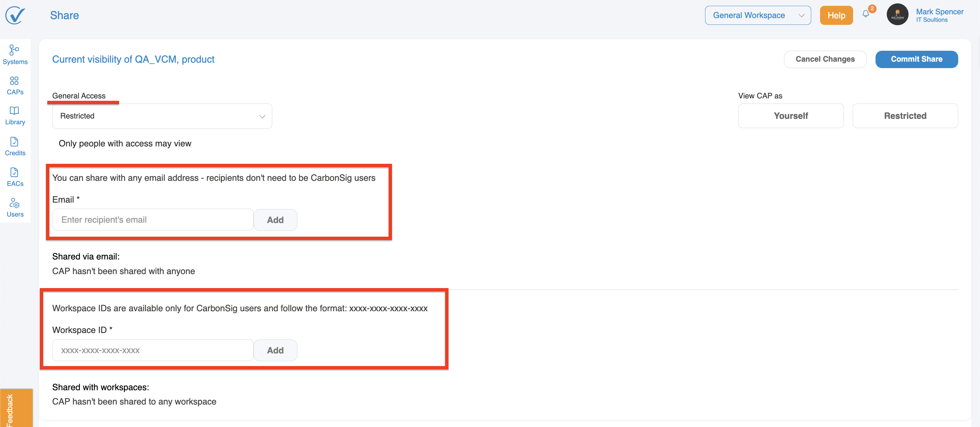Viewport: 980px width, 427px height.
Task: Open the EACs document icon
Action: pos(14,172)
